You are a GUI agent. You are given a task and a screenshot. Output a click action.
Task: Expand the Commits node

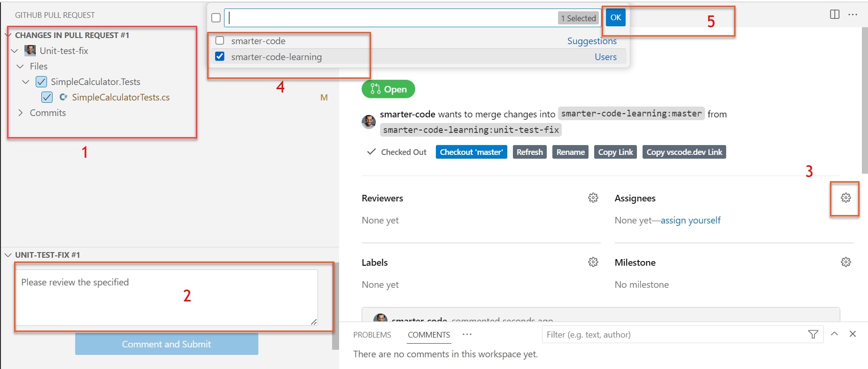(x=20, y=113)
